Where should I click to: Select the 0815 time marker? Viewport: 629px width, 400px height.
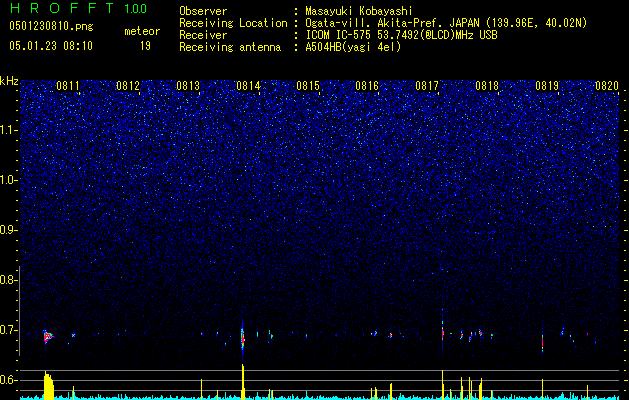(308, 86)
